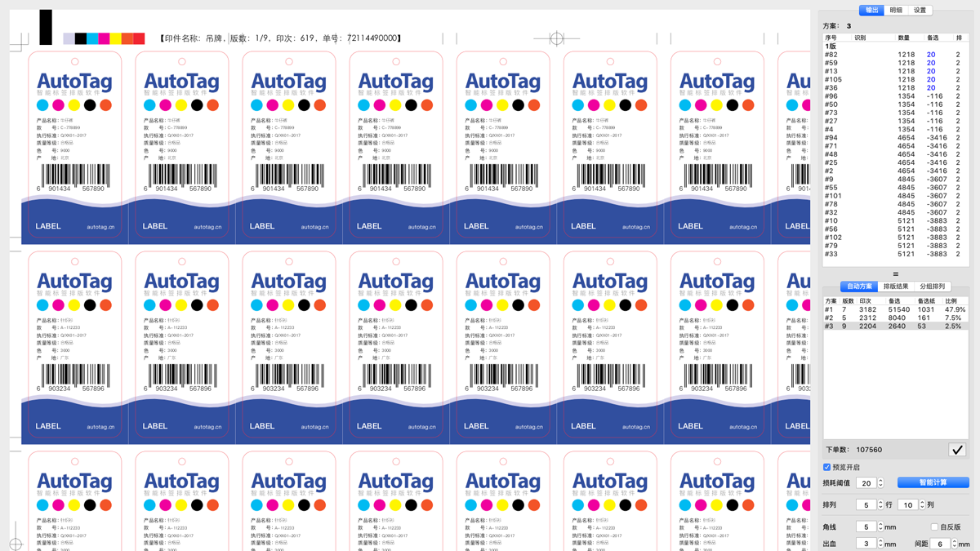Click the 方案 column header in plan table
This screenshot has height=551, width=980.
[x=831, y=301]
